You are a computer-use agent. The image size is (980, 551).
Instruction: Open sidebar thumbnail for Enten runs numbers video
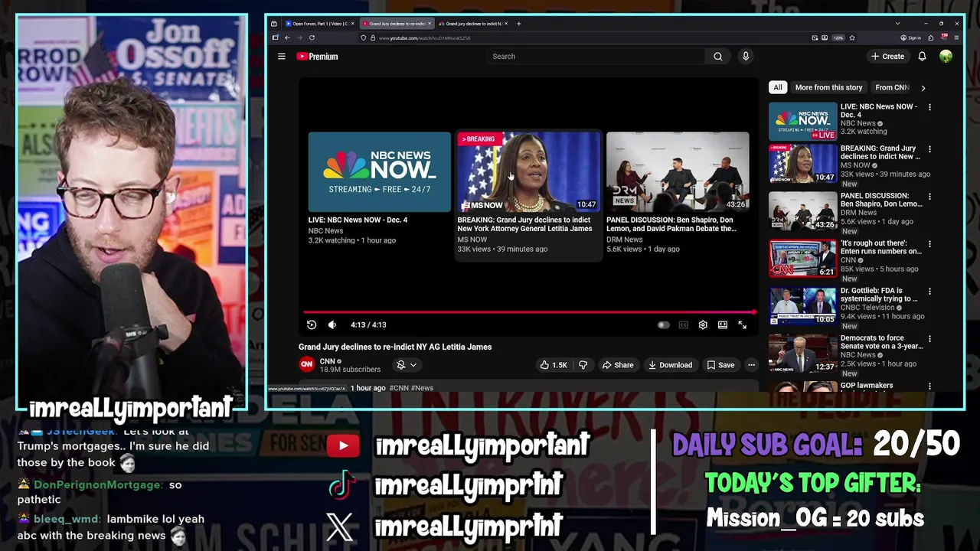coord(802,259)
